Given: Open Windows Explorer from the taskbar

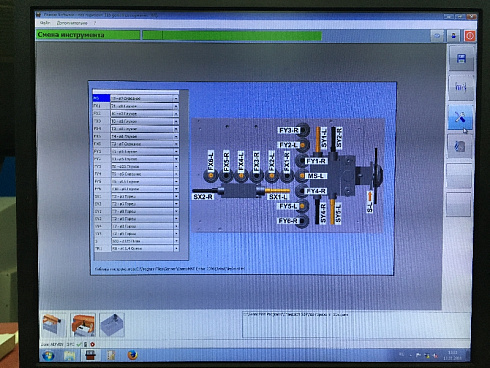Looking at the screenshot, I should 69,356.
